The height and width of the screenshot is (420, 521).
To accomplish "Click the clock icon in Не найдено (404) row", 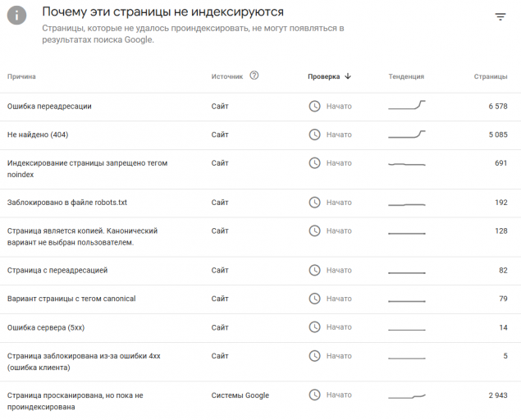I will coord(314,135).
